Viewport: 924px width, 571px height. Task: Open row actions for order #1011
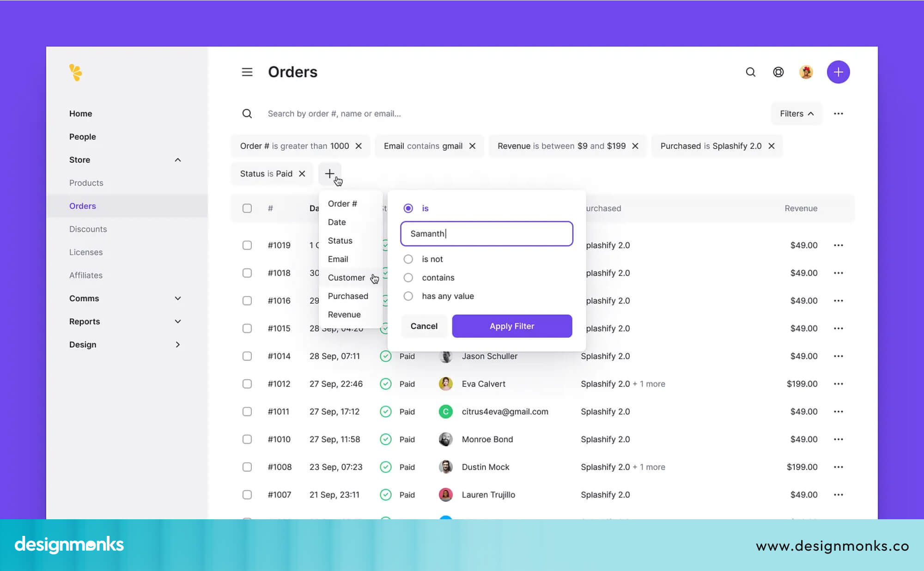coord(839,412)
